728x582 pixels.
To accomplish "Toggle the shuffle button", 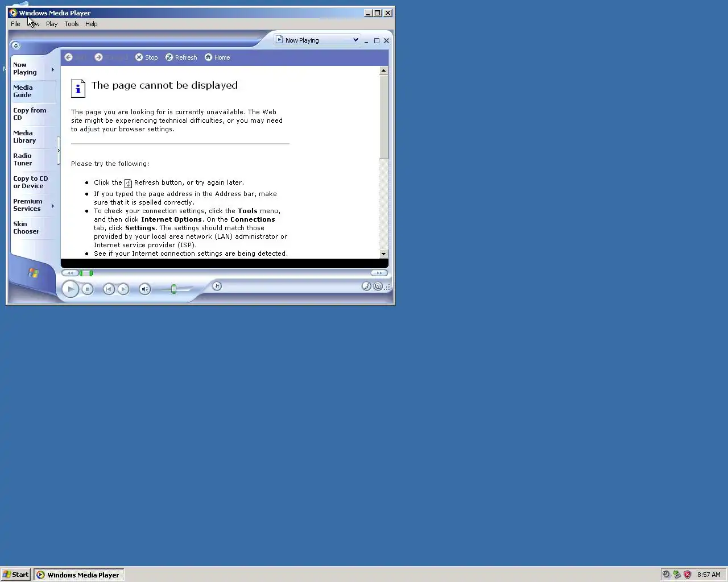I will (x=217, y=286).
